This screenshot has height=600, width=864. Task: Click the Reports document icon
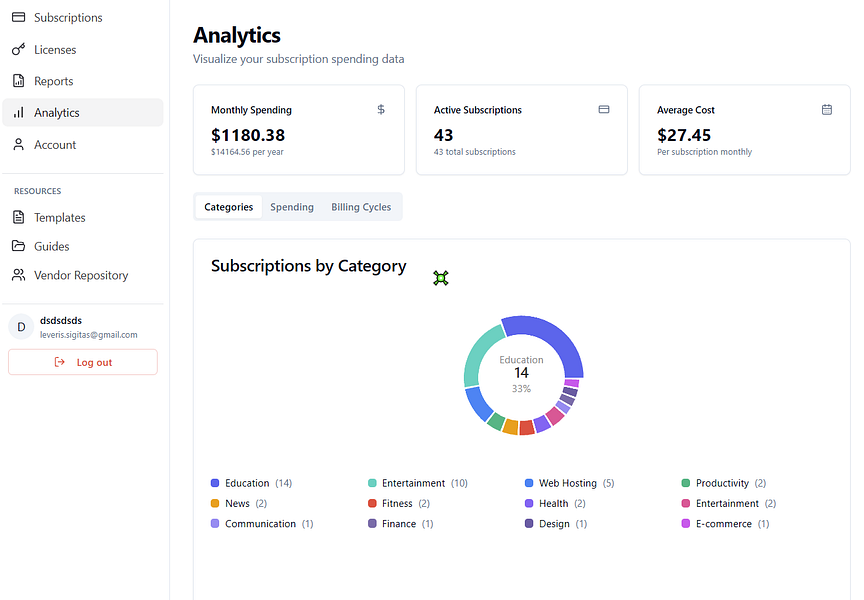click(x=18, y=81)
